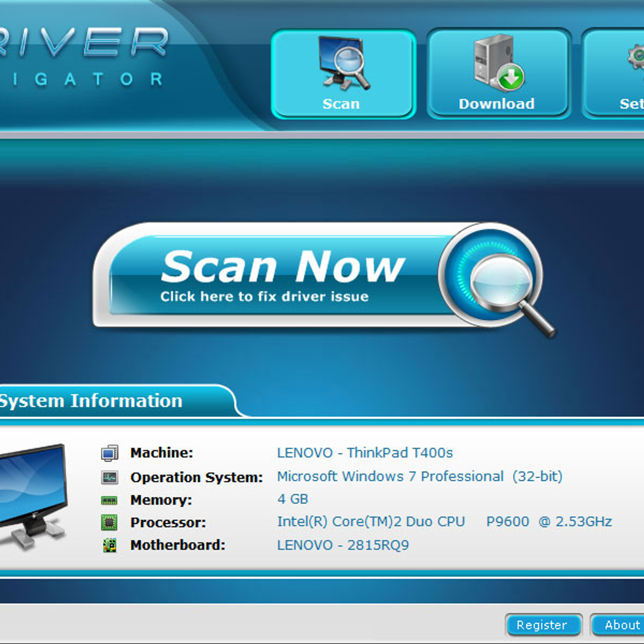Screen dimensions: 644x644
Task: Click the 'Click here to fix driver issue' text
Action: click(x=264, y=296)
